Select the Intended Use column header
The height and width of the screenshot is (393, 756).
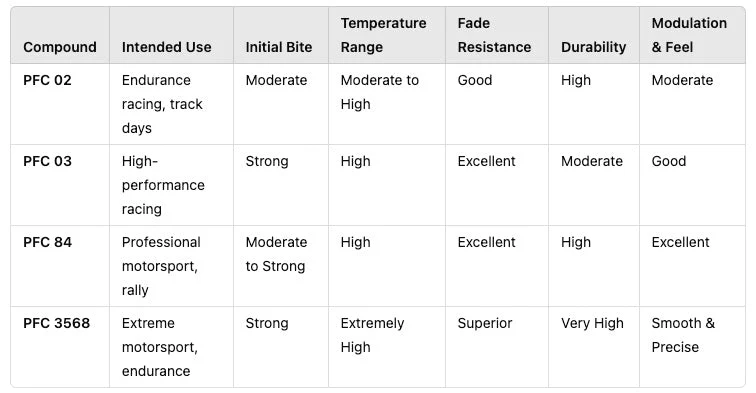tap(166, 47)
